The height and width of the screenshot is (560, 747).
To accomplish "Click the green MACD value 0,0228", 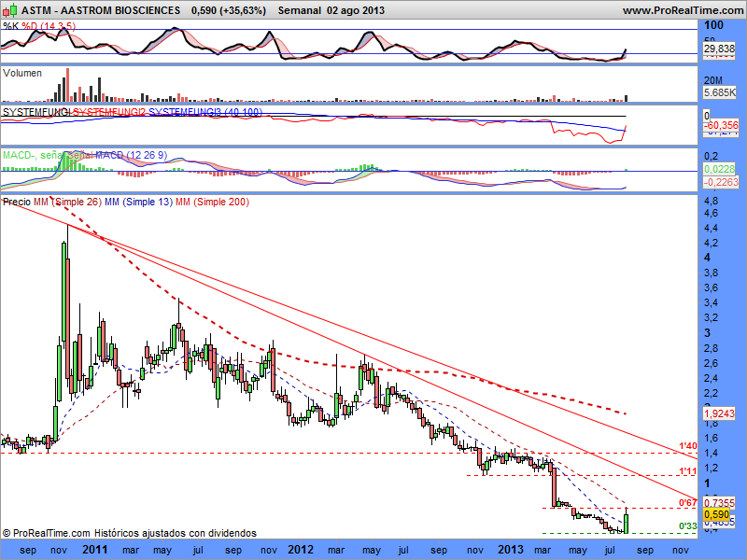I will pos(719,169).
